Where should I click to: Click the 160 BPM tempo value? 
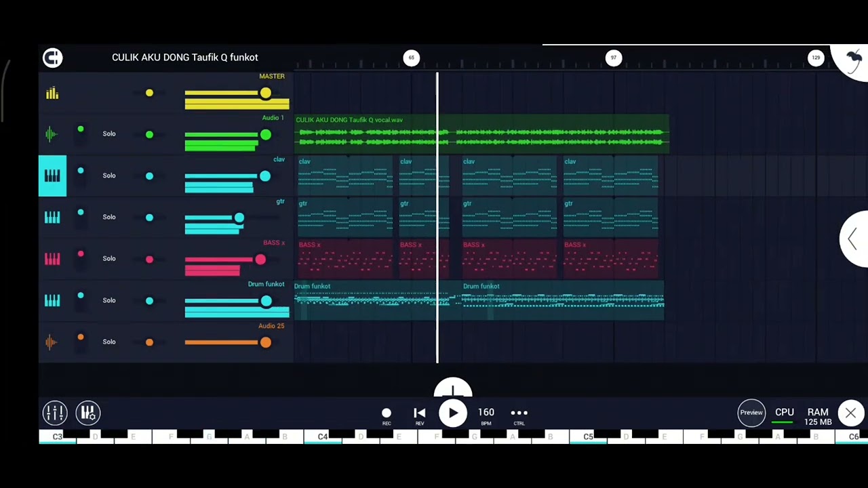click(x=486, y=412)
